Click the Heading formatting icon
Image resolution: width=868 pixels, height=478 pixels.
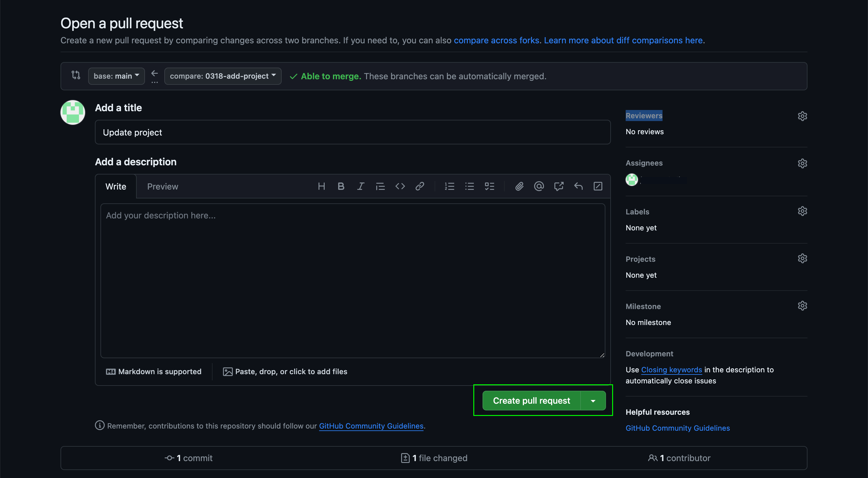point(321,186)
